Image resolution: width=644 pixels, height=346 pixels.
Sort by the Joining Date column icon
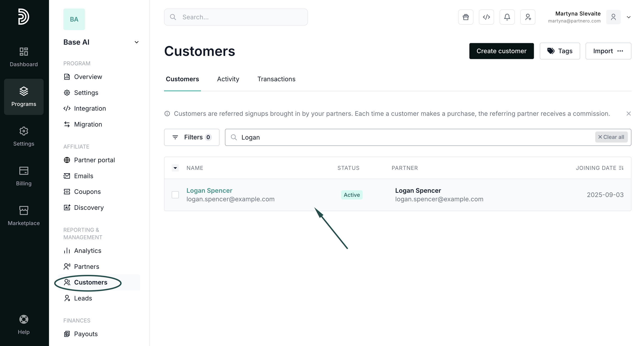pos(621,168)
